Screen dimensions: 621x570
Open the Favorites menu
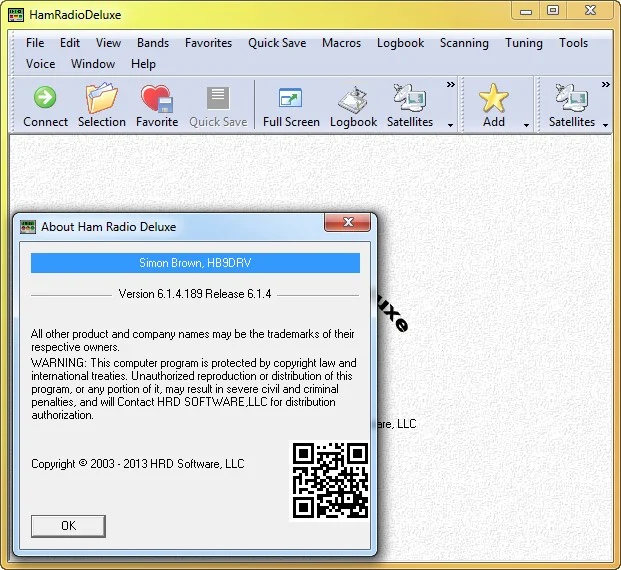(208, 43)
